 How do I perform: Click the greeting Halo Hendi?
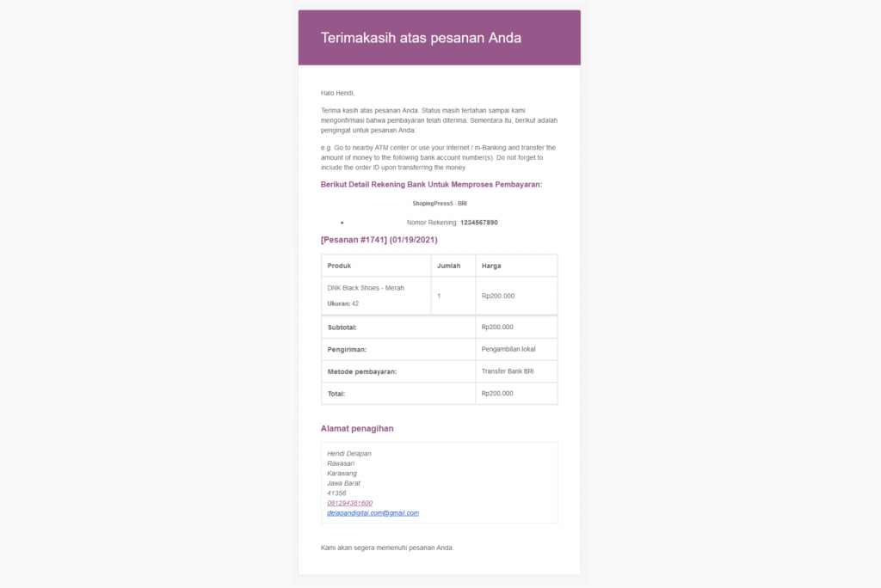tap(337, 93)
